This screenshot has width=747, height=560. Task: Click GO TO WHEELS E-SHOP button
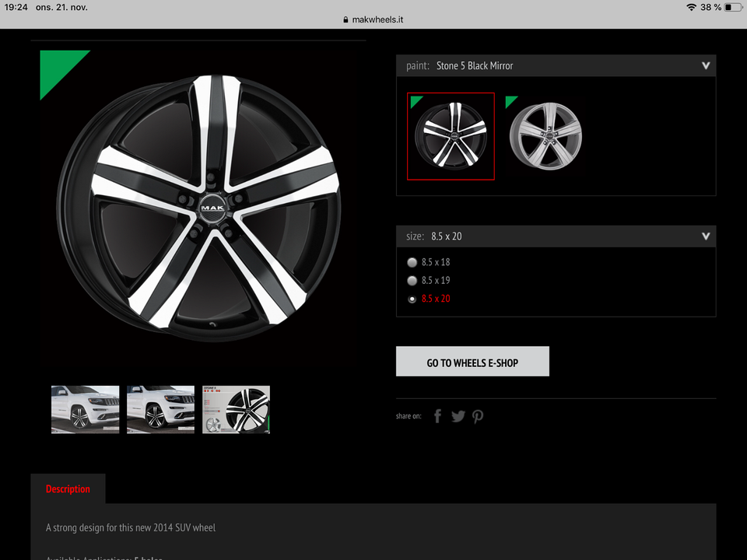point(472,362)
